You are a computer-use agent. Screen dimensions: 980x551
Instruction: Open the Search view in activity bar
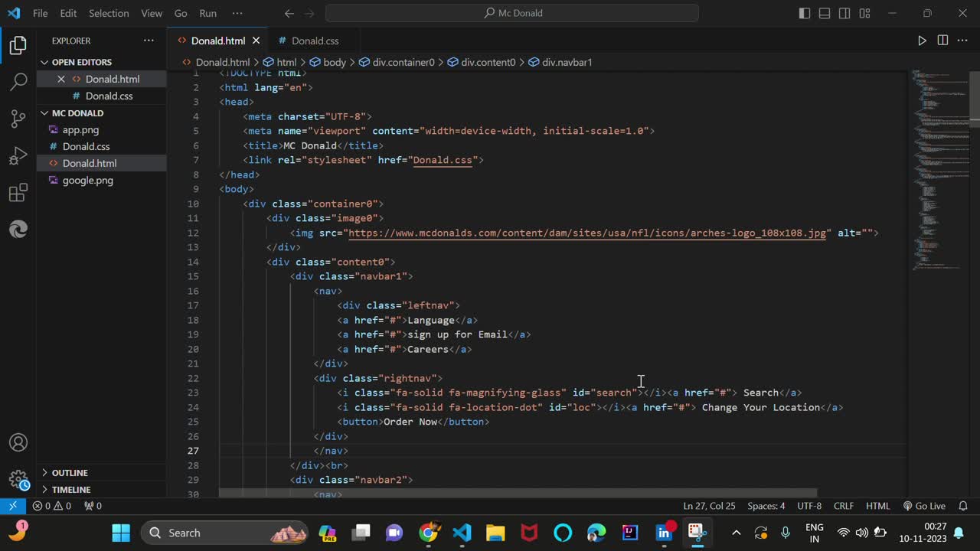pyautogui.click(x=18, y=82)
